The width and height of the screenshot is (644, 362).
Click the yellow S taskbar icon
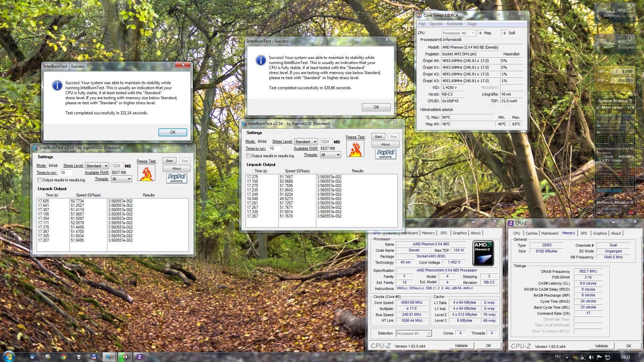(48, 357)
